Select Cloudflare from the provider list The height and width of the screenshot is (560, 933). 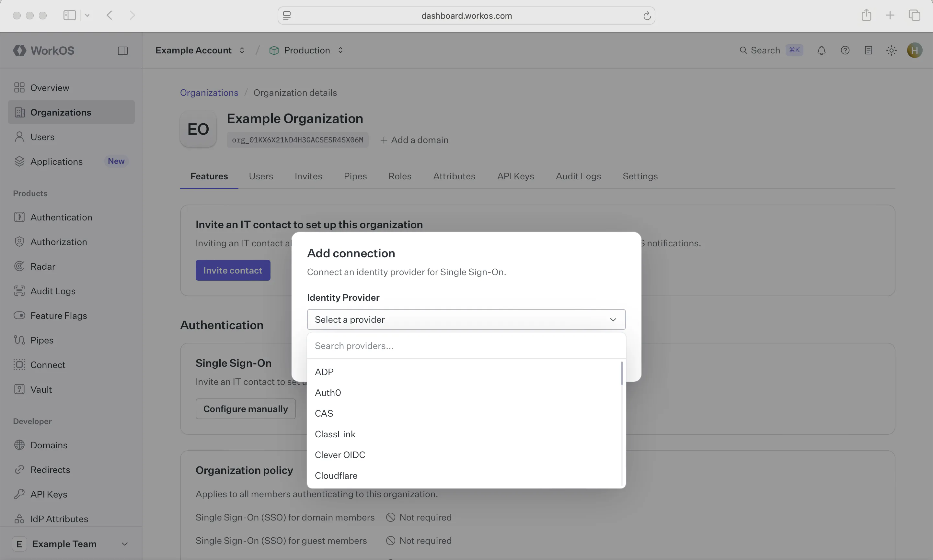pyautogui.click(x=464, y=476)
